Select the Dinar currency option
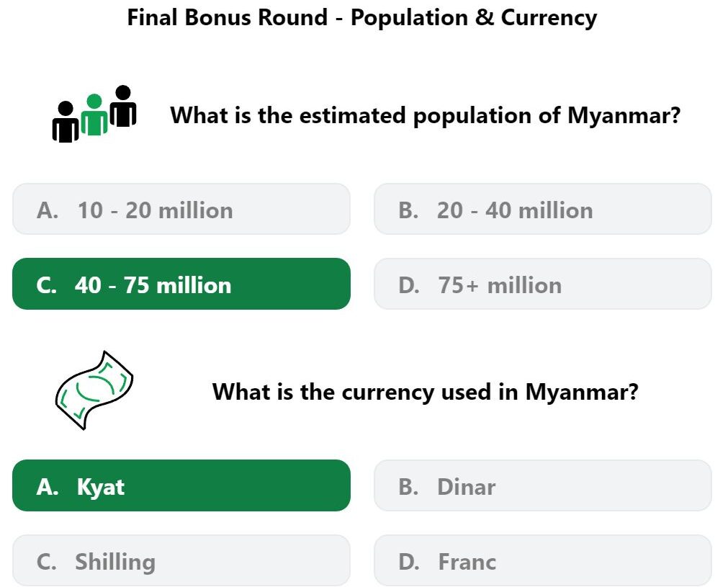 543,485
